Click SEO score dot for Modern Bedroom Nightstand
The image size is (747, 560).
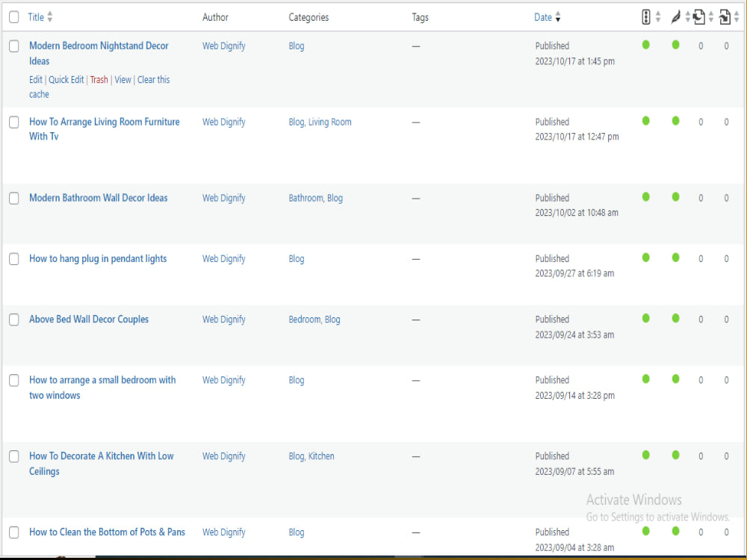pos(645,45)
